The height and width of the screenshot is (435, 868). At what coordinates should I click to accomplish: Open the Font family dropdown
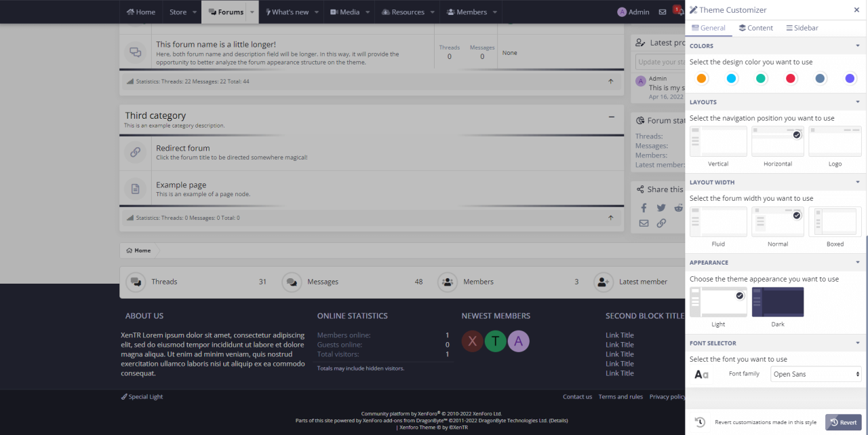pyautogui.click(x=816, y=374)
